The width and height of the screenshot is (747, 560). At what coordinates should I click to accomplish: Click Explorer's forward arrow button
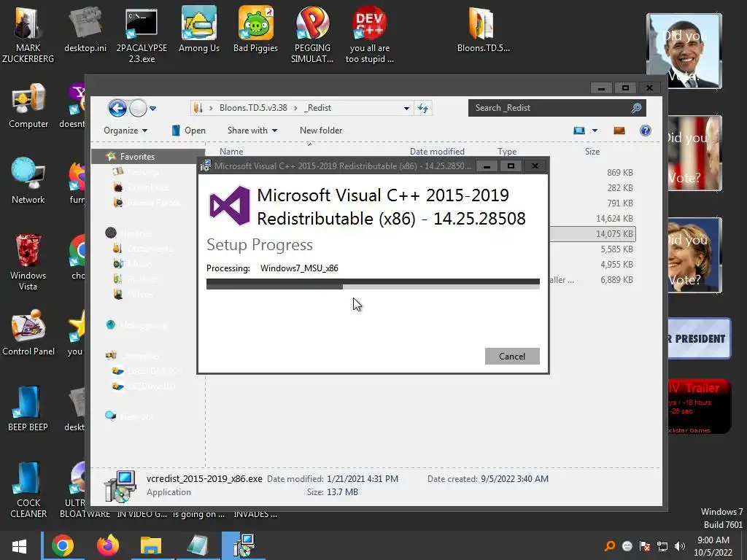pos(138,108)
